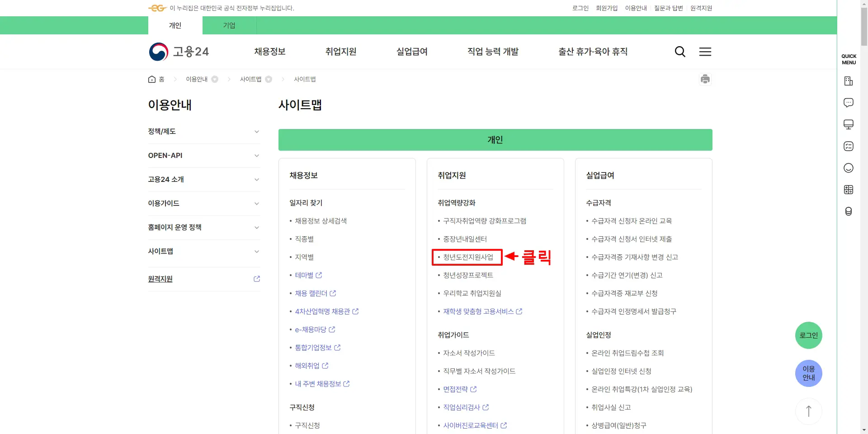The height and width of the screenshot is (434, 868).
Task: Open 채용정보 상세검색 link
Action: point(321,221)
